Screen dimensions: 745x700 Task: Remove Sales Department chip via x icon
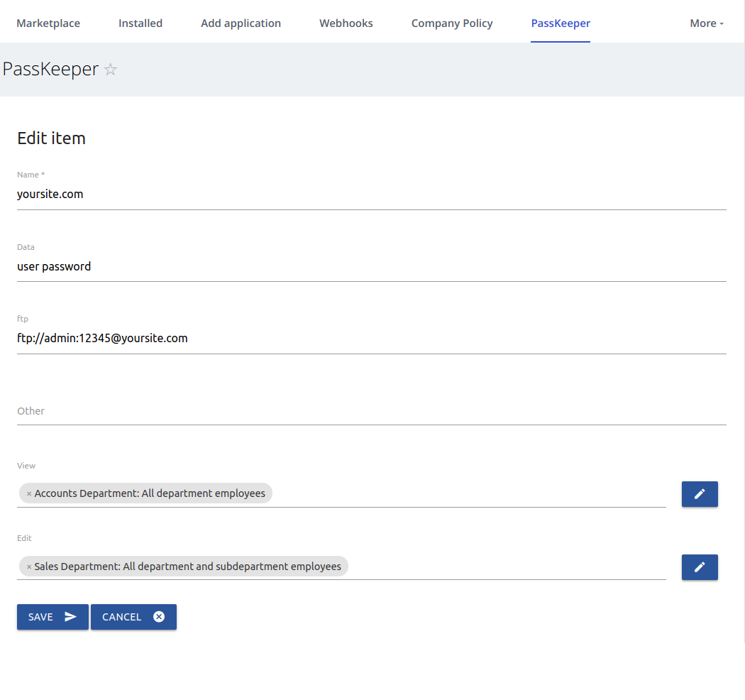click(29, 567)
